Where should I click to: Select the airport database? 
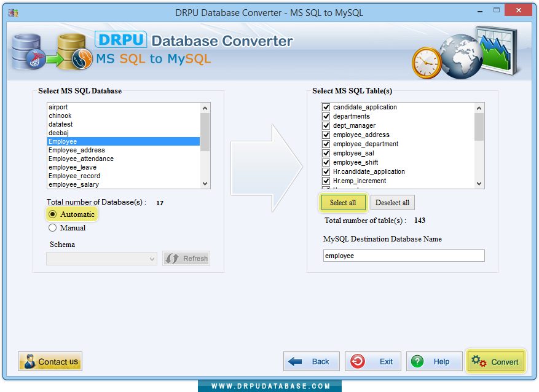[124, 107]
